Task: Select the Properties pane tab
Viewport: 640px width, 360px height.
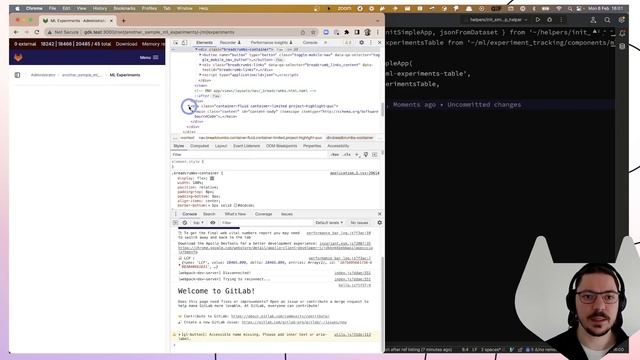Action: (312, 146)
